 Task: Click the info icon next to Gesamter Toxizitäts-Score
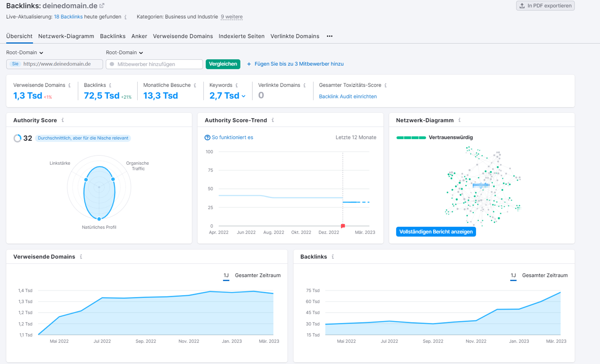pyautogui.click(x=386, y=85)
